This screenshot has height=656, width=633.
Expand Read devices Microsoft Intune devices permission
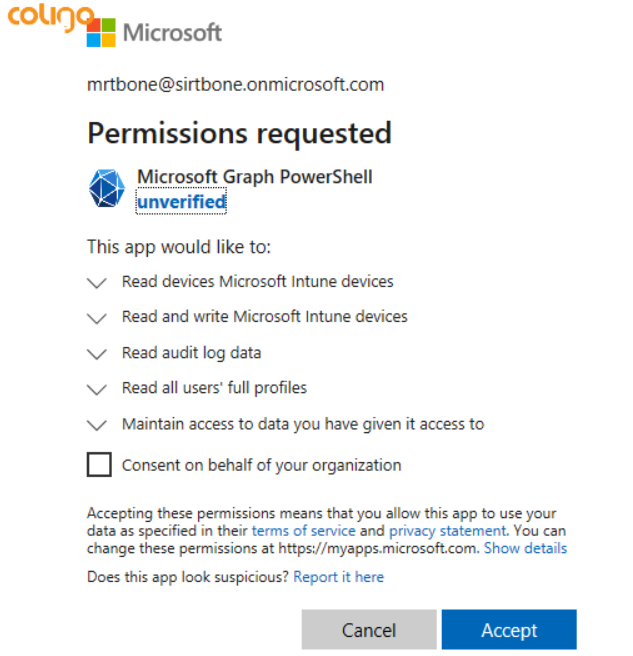click(x=97, y=283)
